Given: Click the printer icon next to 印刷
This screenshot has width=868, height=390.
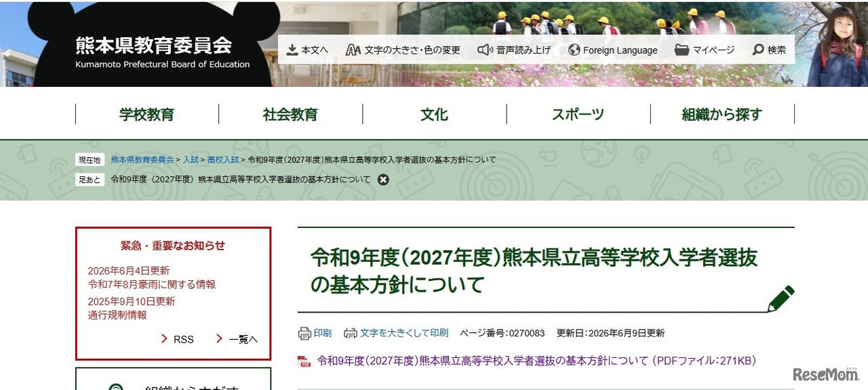Looking at the screenshot, I should 304,333.
